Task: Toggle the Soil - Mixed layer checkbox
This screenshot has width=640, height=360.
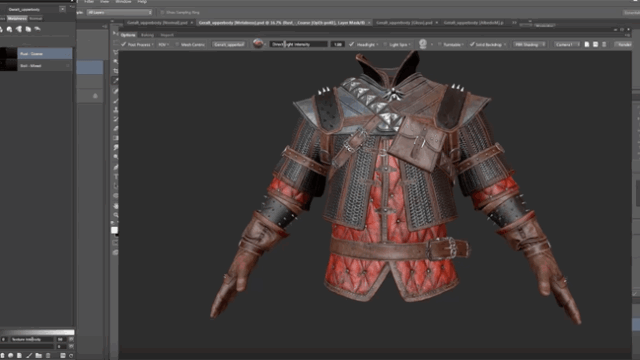Action: (x=68, y=65)
